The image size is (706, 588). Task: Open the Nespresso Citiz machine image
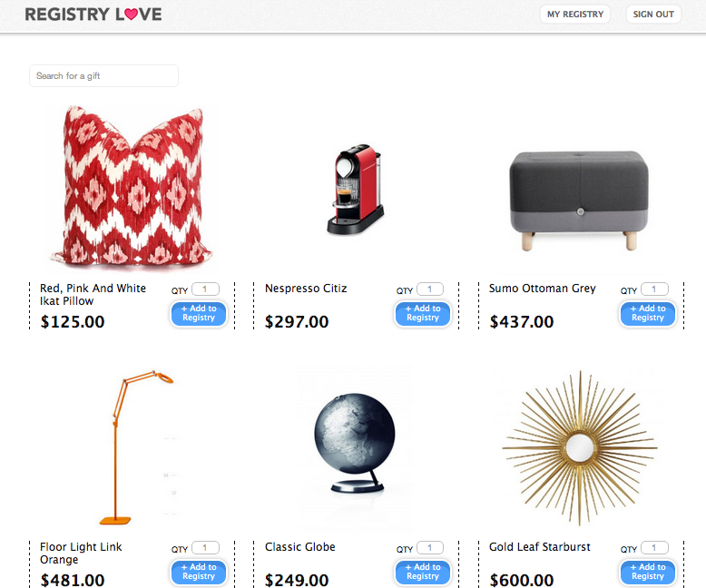[x=356, y=189]
